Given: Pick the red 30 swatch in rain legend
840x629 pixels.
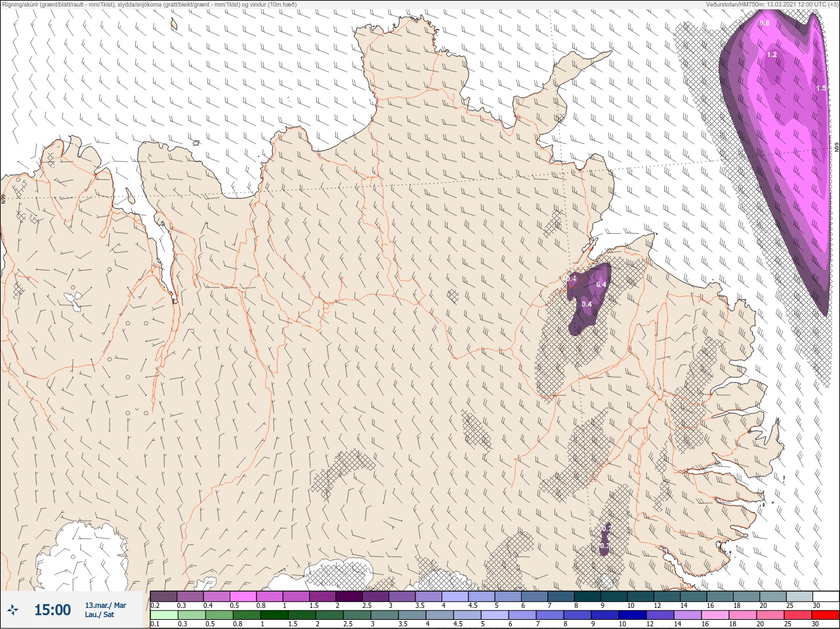Looking at the screenshot, I should [826, 615].
